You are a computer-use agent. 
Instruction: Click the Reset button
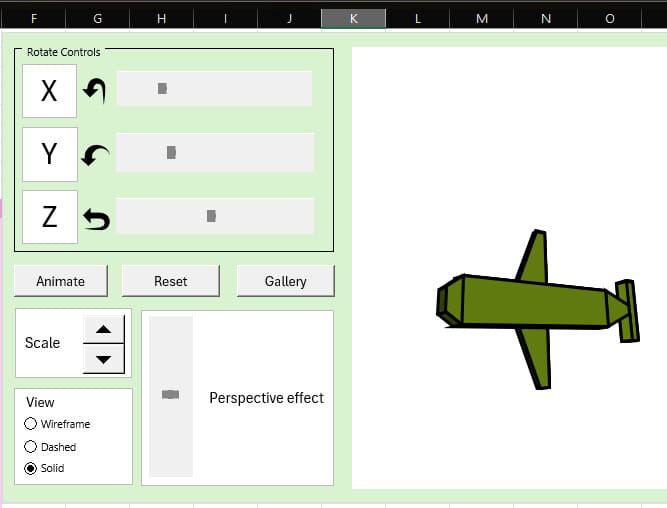(x=171, y=281)
